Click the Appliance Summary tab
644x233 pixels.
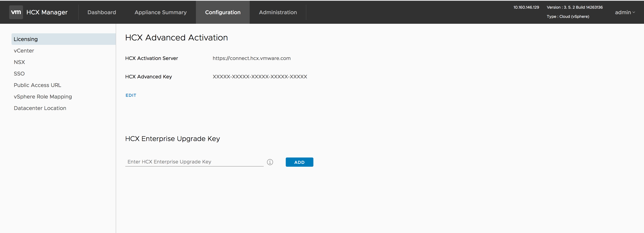click(x=161, y=12)
